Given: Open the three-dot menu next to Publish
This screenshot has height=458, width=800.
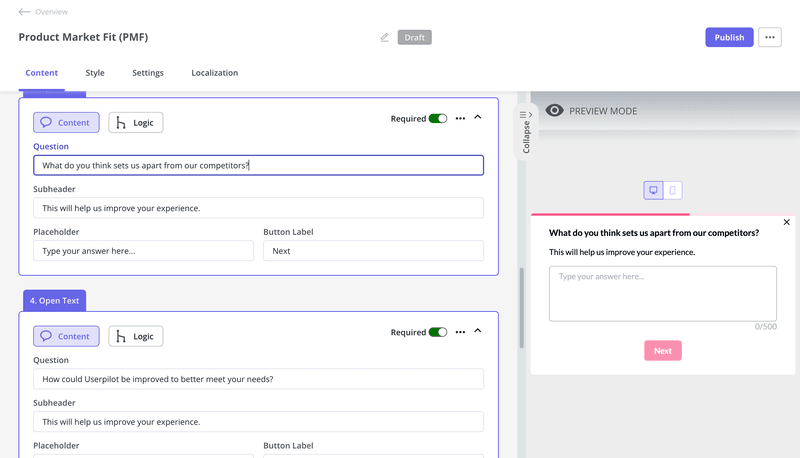Looking at the screenshot, I should pyautogui.click(x=769, y=38).
